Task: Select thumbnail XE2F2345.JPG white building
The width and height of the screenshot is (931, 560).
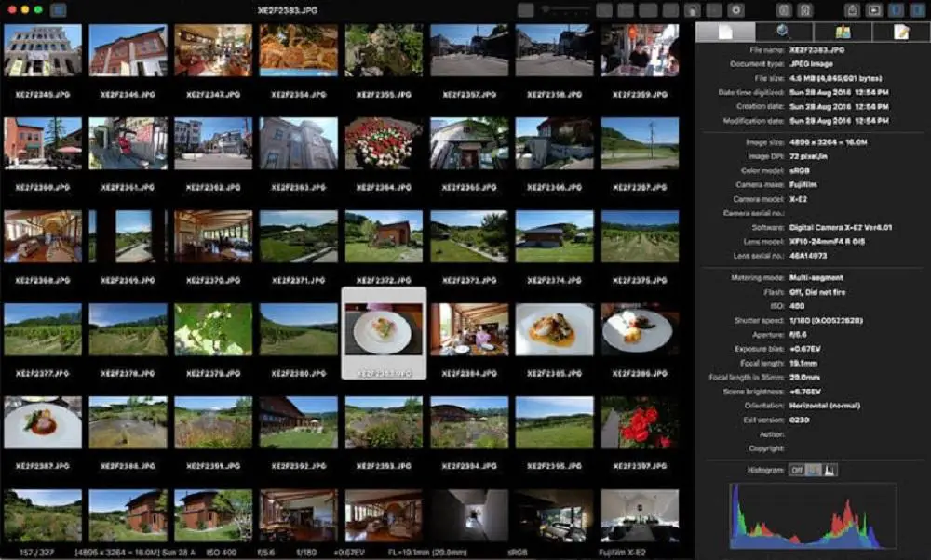Action: [x=43, y=50]
